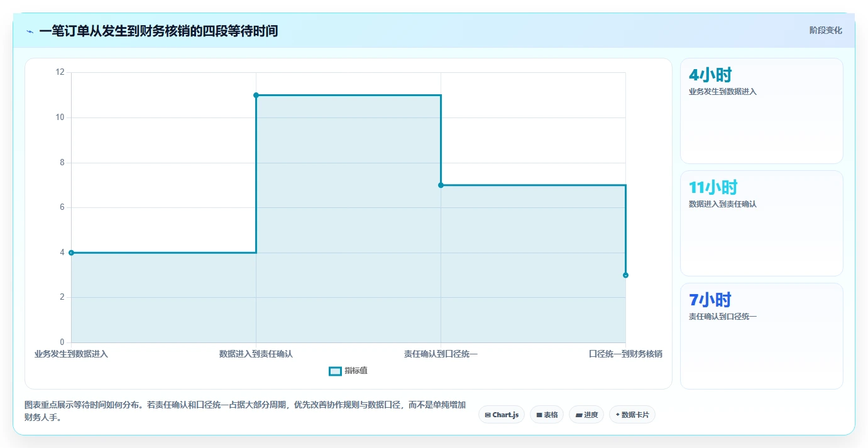
Task: Open the 4小时 data card
Action: [761, 111]
